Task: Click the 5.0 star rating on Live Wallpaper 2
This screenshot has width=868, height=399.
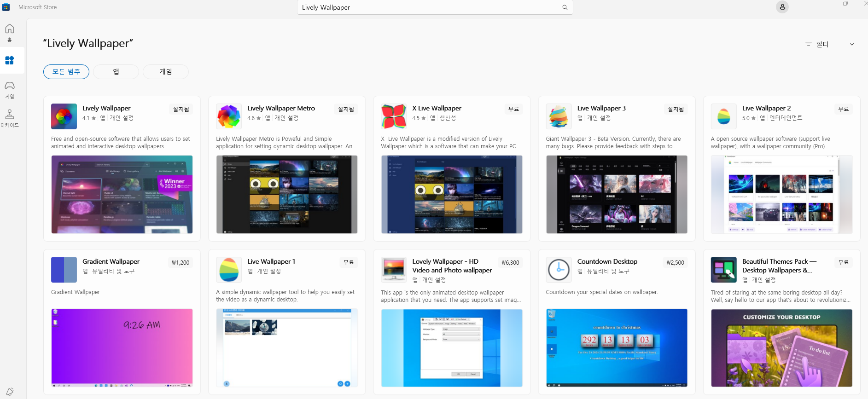Action: tap(749, 118)
